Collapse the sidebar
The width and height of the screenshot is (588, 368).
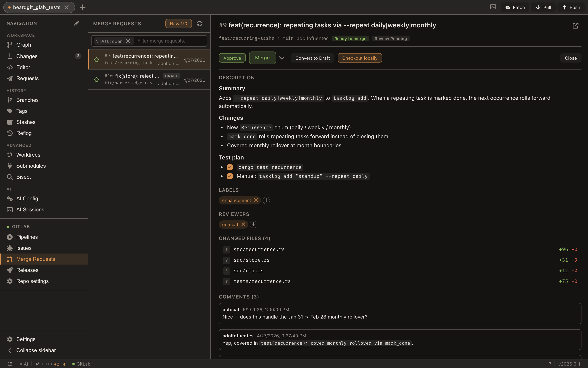(44, 350)
